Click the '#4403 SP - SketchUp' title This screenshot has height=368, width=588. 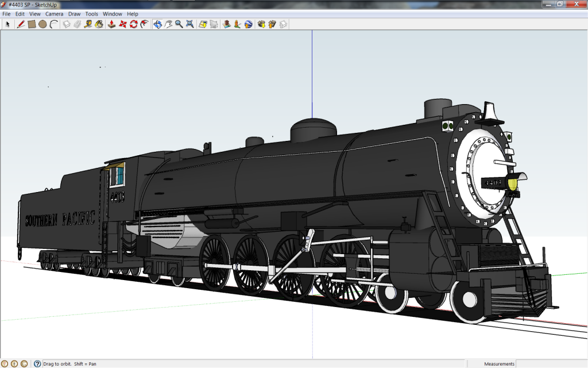[33, 5]
